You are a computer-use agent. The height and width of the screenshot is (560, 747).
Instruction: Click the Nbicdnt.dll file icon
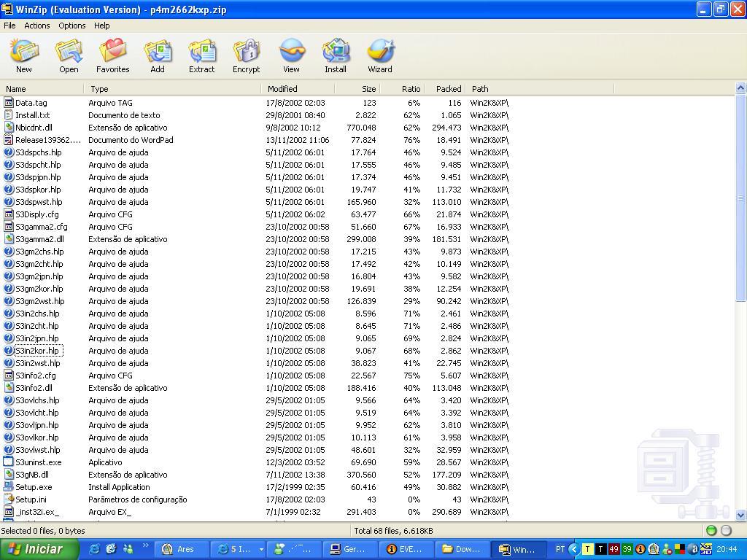click(9, 127)
